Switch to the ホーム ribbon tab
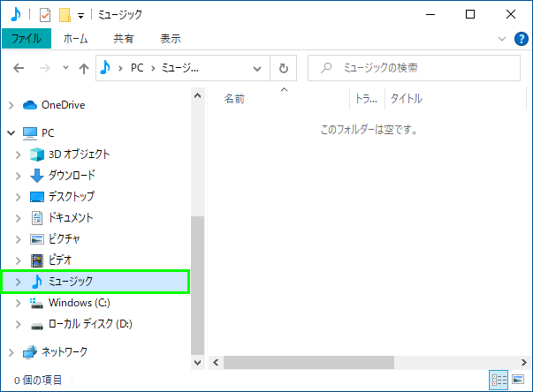 point(75,39)
